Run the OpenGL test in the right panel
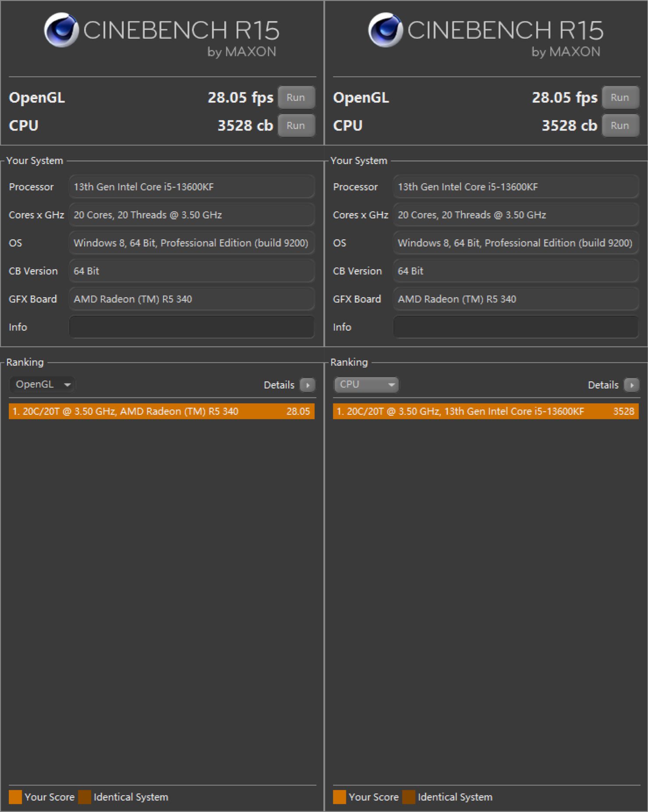Viewport: 648px width, 812px height. point(620,97)
